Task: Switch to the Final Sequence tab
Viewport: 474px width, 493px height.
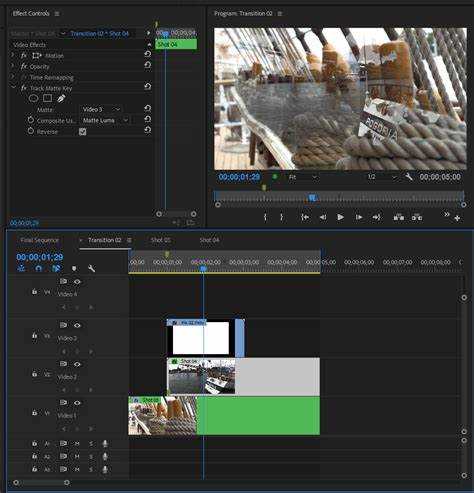Action: click(39, 240)
